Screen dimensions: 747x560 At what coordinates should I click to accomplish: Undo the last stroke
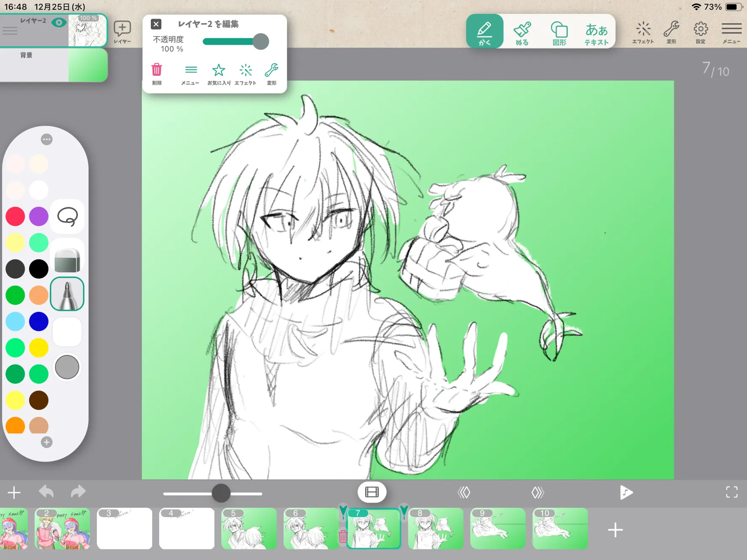coord(46,492)
